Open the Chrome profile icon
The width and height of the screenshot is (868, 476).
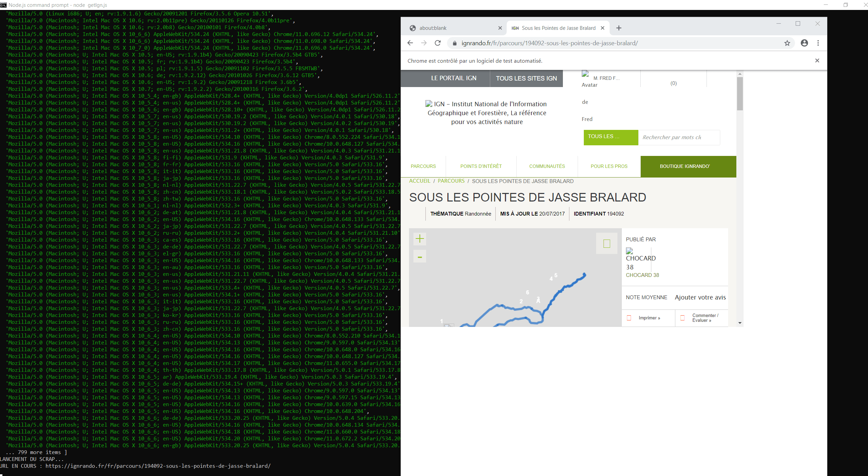point(804,43)
